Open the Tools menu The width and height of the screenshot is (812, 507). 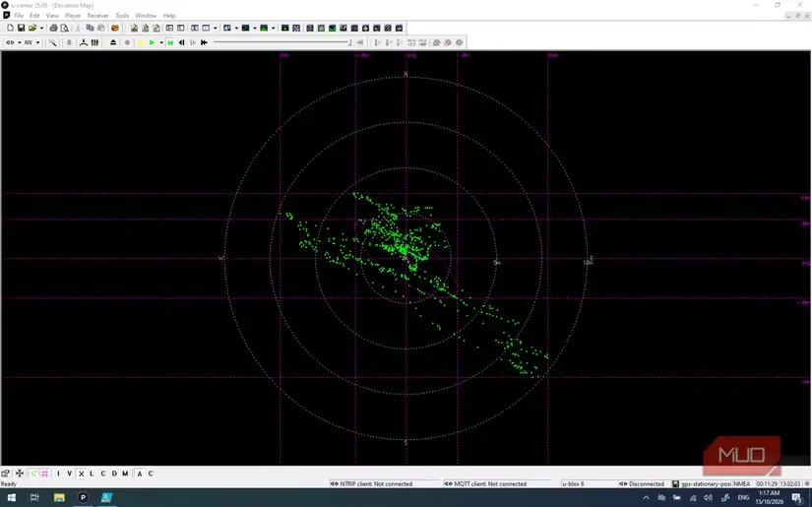coord(122,16)
